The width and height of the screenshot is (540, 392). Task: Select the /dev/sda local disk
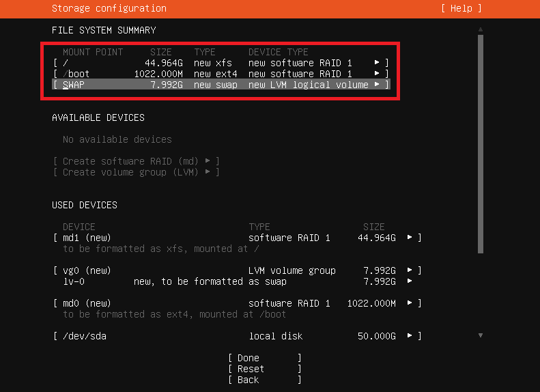[x=238, y=336]
